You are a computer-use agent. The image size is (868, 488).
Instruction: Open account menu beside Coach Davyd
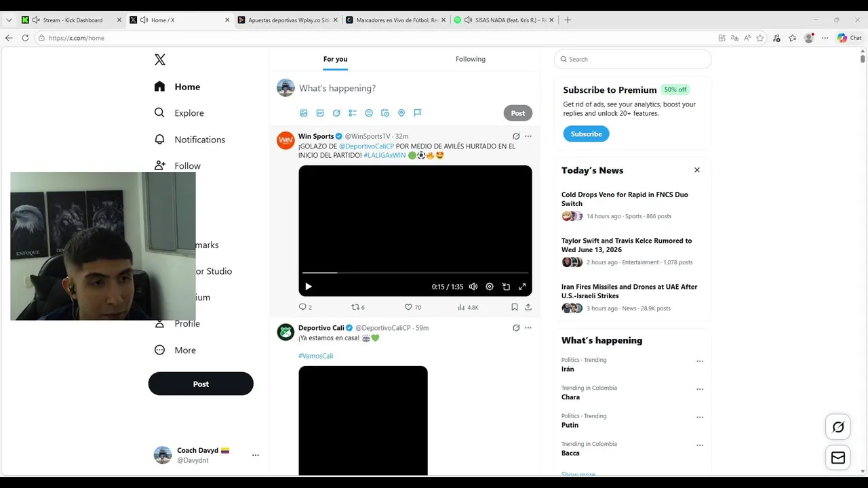pyautogui.click(x=256, y=455)
